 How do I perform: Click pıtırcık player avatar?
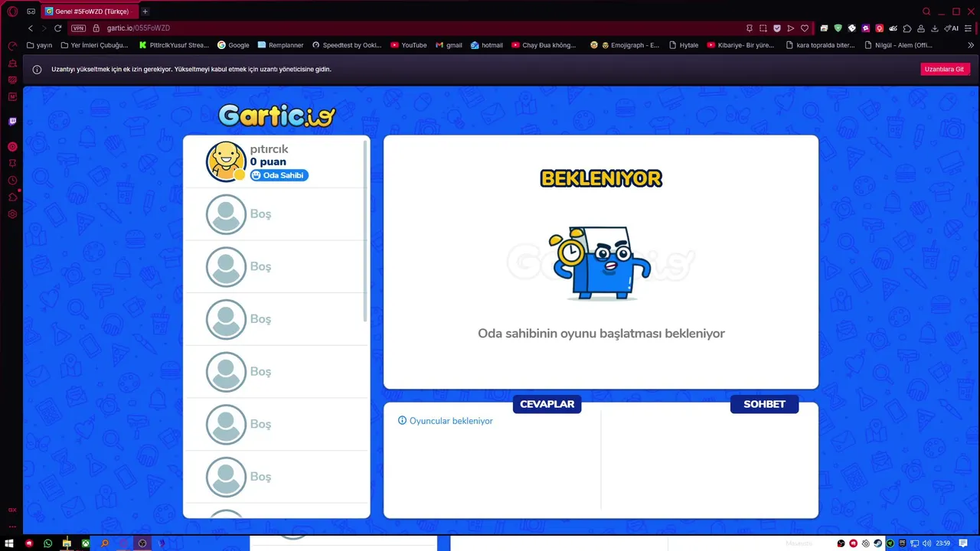pos(226,161)
